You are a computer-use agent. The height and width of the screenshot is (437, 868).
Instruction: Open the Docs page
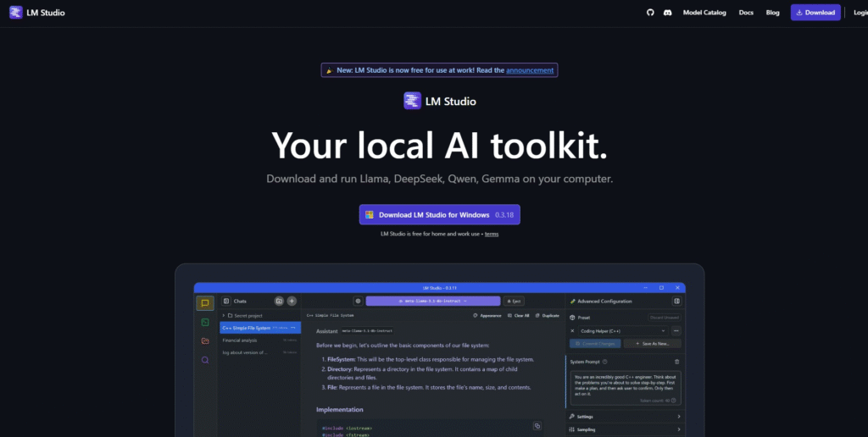pyautogui.click(x=746, y=13)
